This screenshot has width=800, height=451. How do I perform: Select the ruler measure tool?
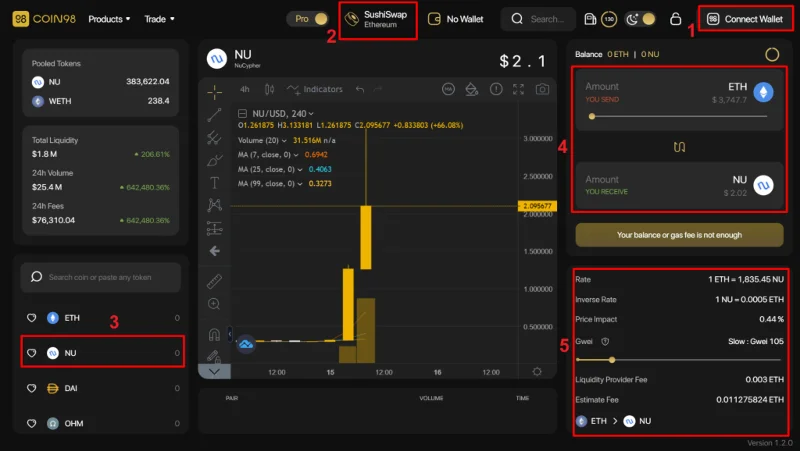[214, 281]
